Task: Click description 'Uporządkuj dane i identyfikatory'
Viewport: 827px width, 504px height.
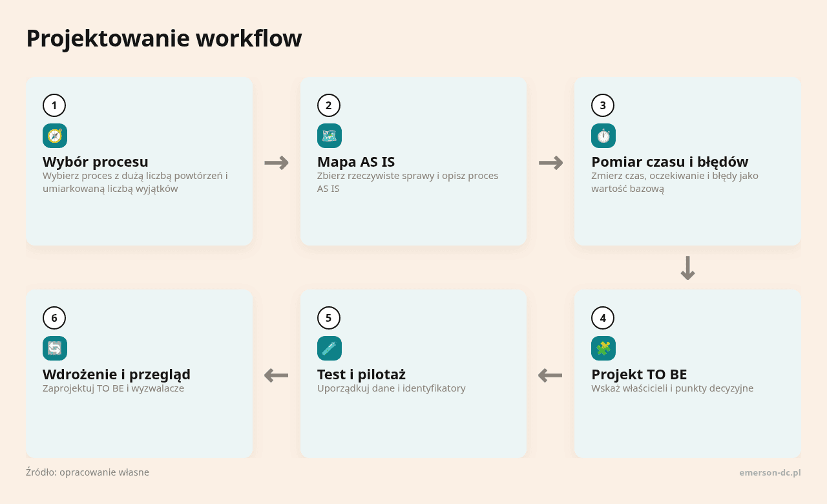Action: (391, 388)
